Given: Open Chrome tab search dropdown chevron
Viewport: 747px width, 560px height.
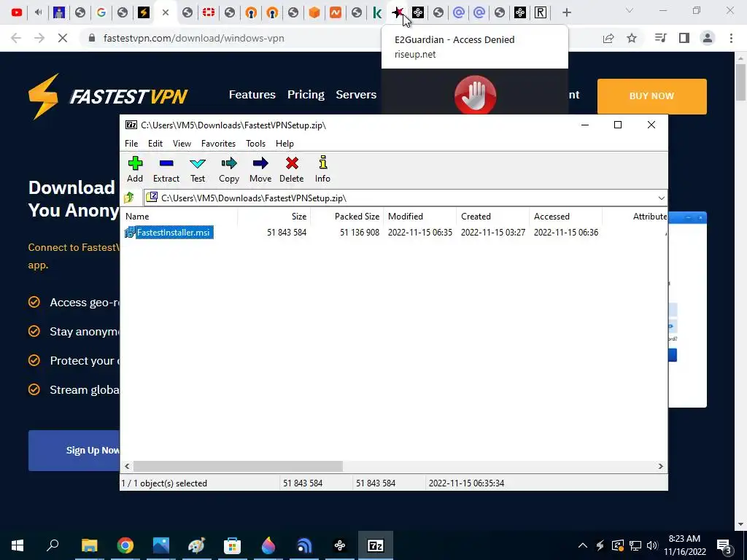Looking at the screenshot, I should 630,10.
